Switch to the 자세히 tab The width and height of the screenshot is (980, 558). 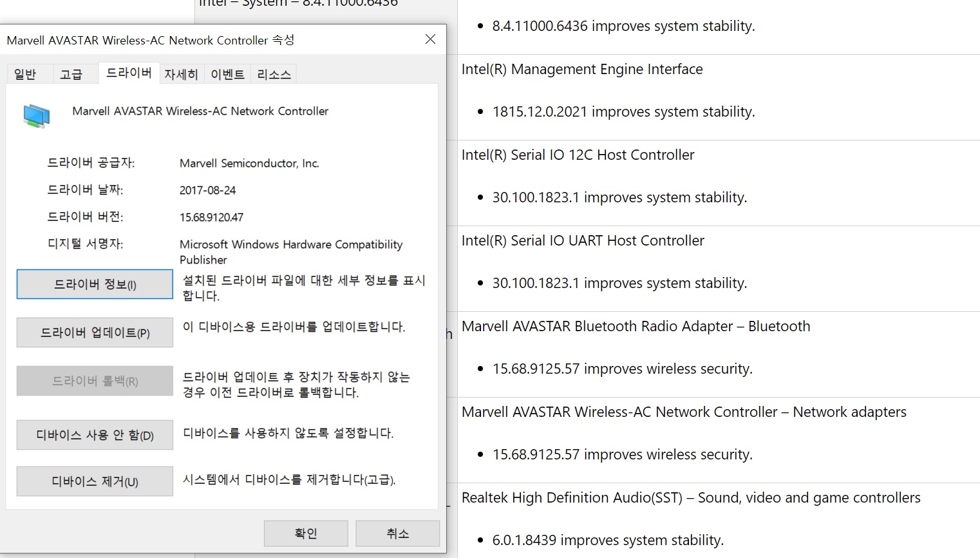[181, 75]
